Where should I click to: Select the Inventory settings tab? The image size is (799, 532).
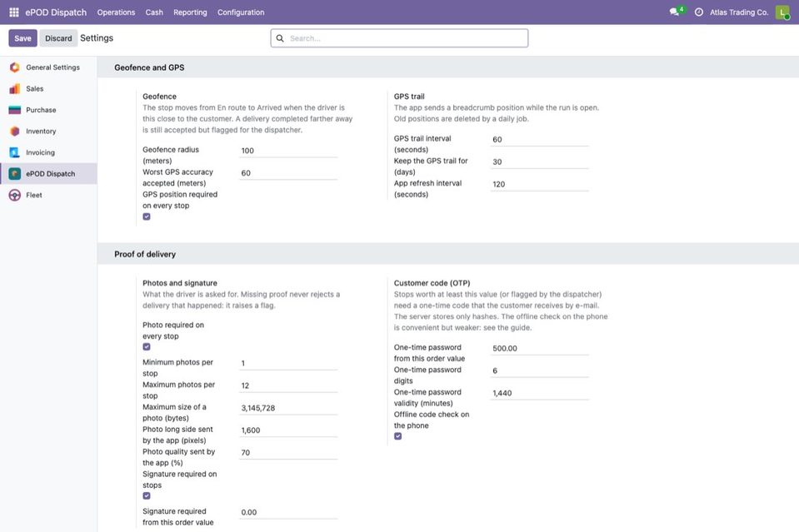click(48, 132)
